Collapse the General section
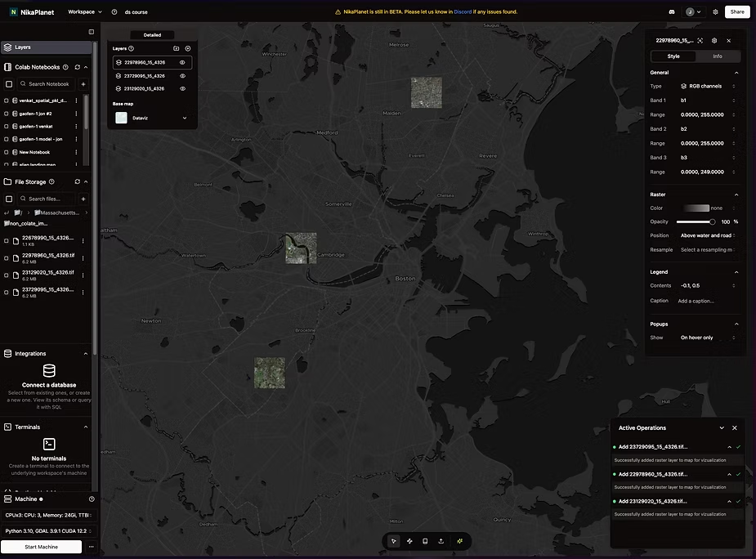The width and height of the screenshot is (756, 559). pyautogui.click(x=736, y=73)
